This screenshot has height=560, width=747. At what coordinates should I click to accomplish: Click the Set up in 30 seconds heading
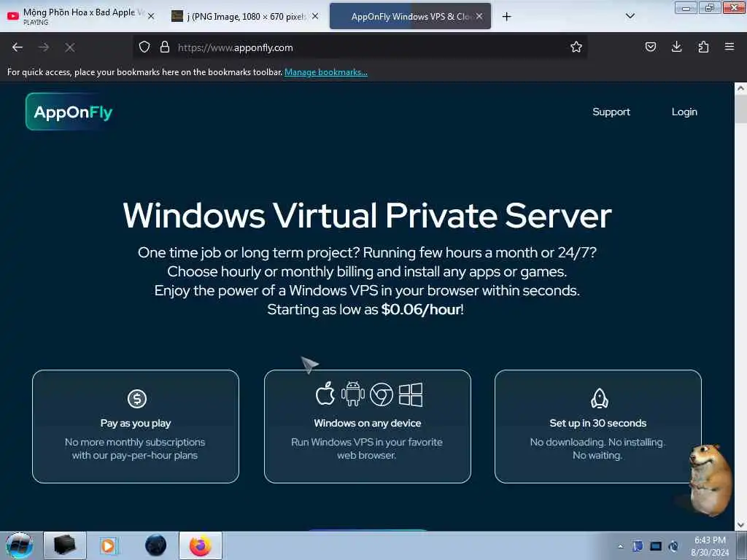pyautogui.click(x=598, y=423)
